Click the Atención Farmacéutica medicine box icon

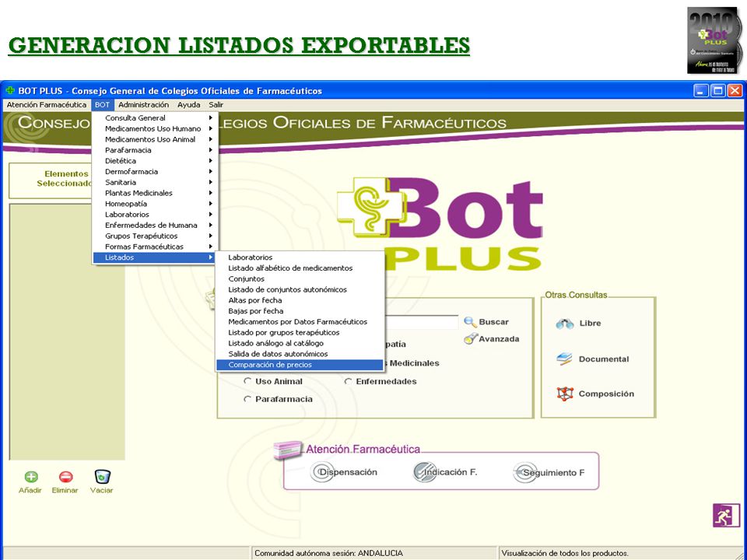288,450
